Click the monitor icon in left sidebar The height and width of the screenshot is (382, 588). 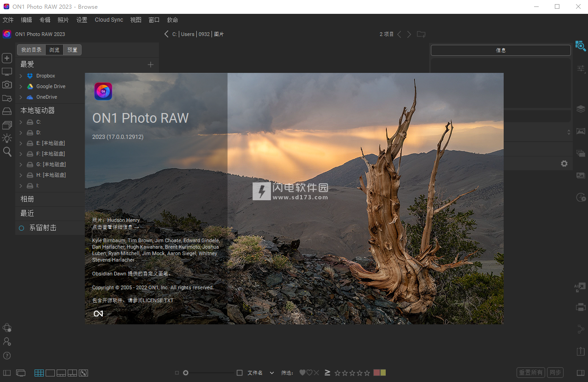click(x=7, y=72)
